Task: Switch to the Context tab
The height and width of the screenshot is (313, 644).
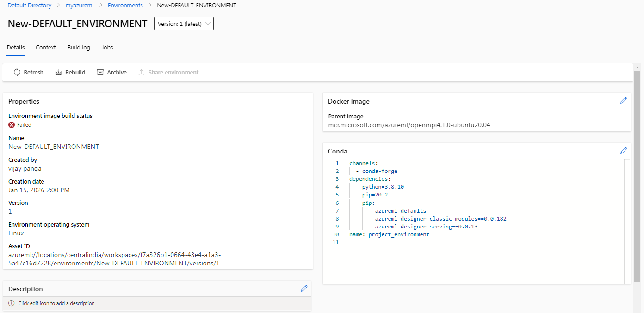Action: [46, 47]
